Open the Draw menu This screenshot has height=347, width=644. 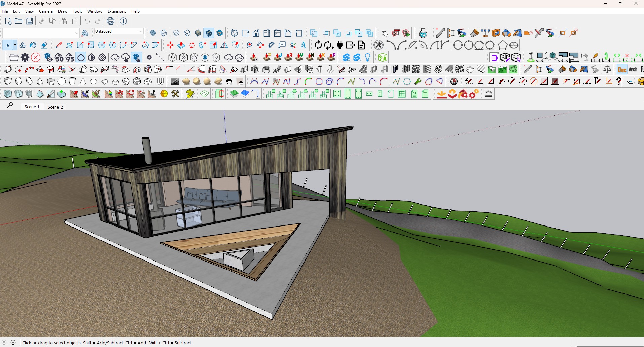tap(63, 11)
